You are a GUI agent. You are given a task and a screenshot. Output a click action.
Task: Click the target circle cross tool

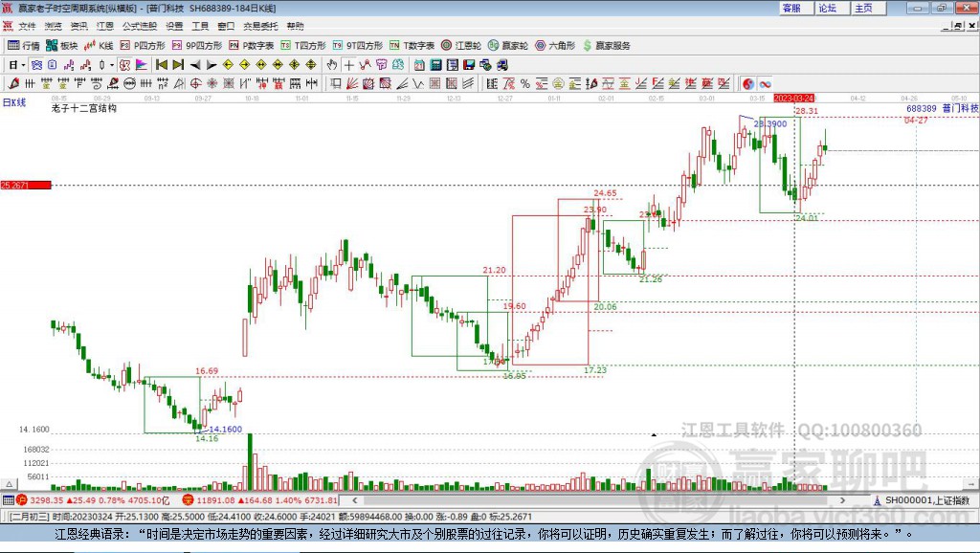coord(195,84)
